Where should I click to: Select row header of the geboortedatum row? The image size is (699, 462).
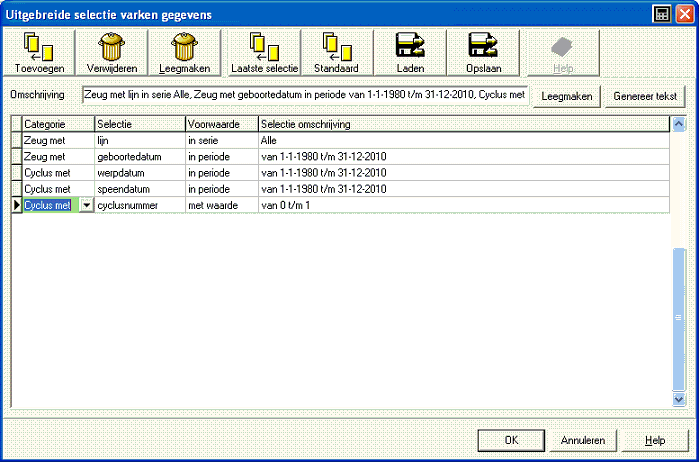tap(16, 157)
